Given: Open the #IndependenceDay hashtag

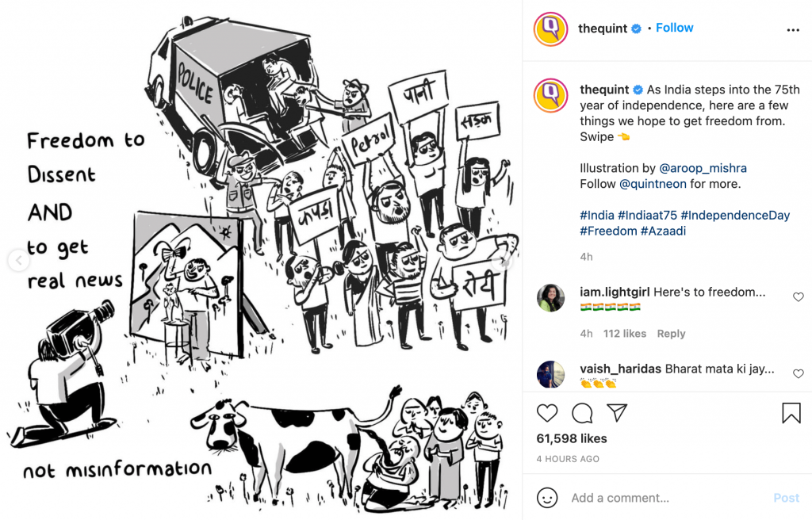Looking at the screenshot, I should coord(735,215).
